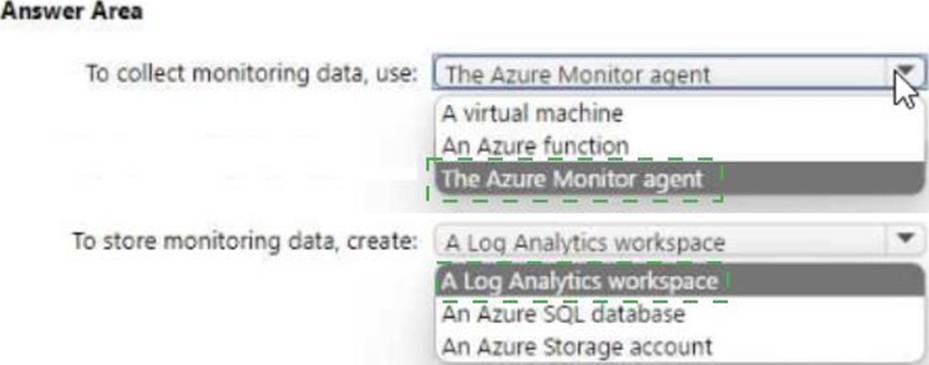This screenshot has width=929, height=365.
Task: Select the 'An Azure Storage account' option
Action: click(576, 346)
